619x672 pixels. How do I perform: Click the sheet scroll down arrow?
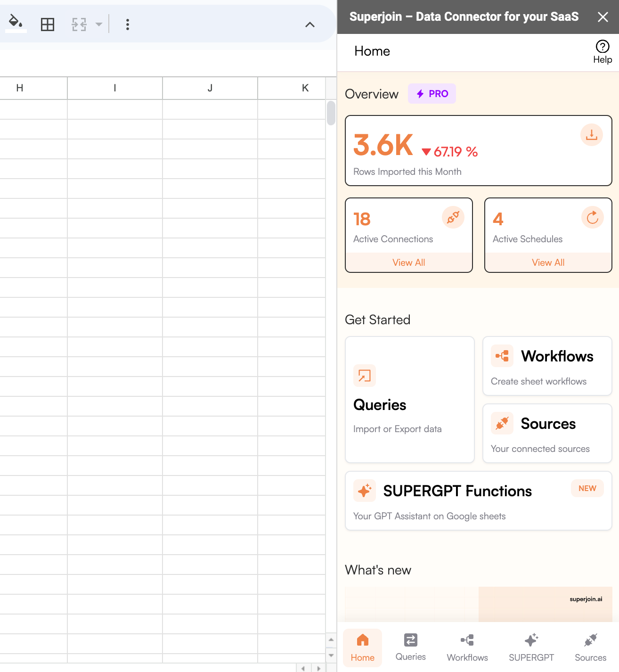click(331, 656)
